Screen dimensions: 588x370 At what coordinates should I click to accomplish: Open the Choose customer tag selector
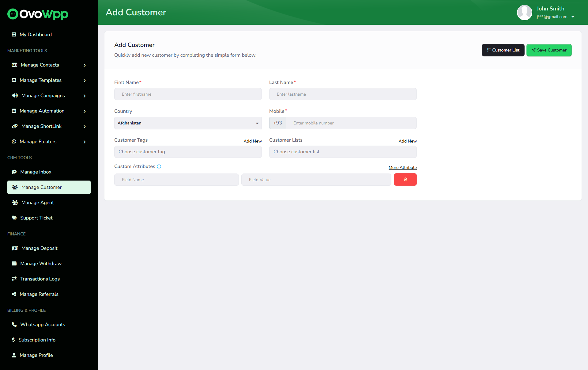click(x=188, y=152)
